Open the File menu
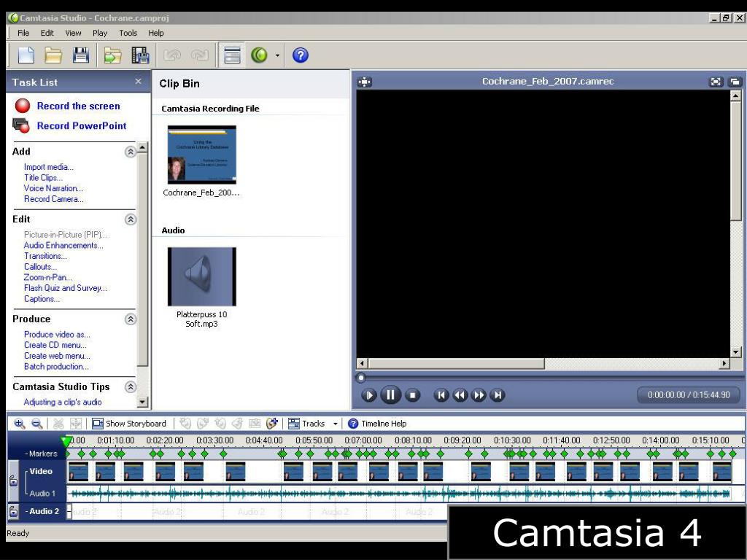 pos(23,33)
